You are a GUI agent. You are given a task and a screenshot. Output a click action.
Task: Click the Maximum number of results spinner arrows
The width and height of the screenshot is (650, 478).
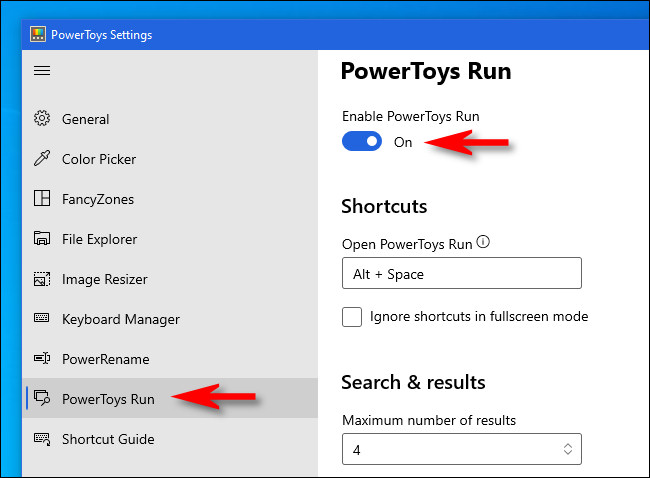tap(567, 450)
